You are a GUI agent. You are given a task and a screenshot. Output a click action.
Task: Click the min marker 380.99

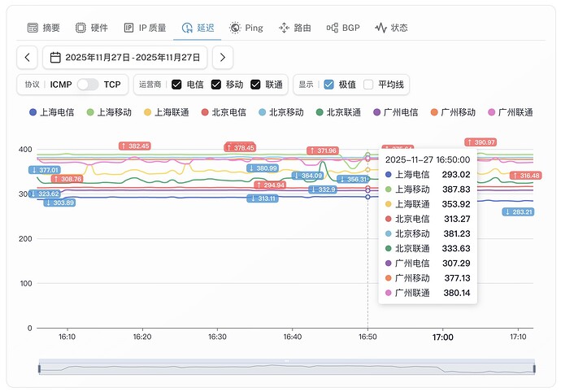pyautogui.click(x=263, y=168)
